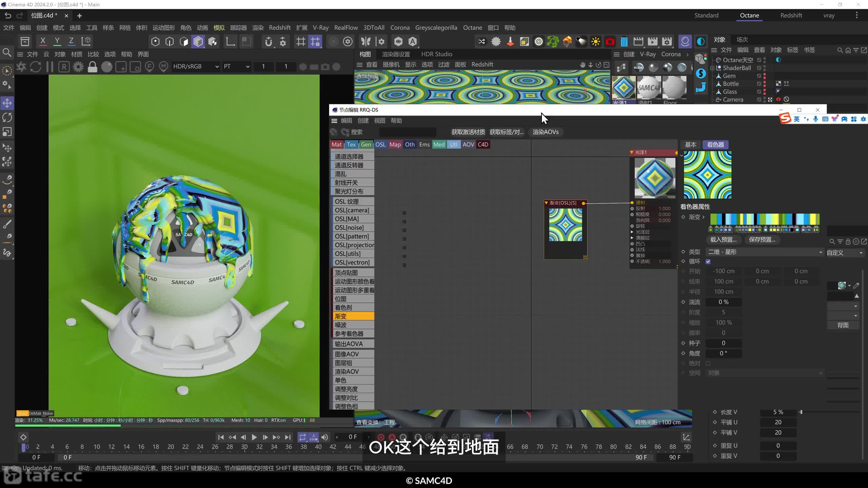Click the 载入预置 button
This screenshot has height=488, width=868.
(723, 240)
